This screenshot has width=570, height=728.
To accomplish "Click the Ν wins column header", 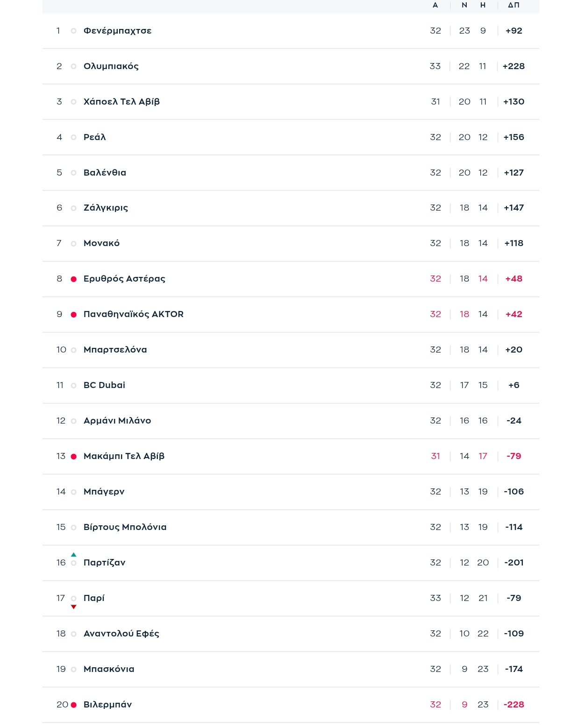I will click(x=464, y=5).
